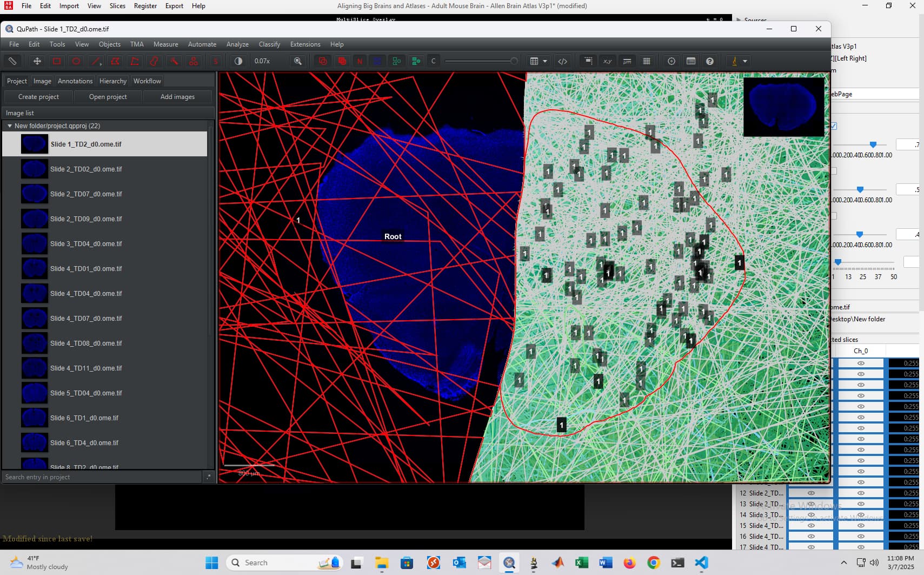Enable Selection mode with the S icon
924x575 pixels.
[216, 61]
